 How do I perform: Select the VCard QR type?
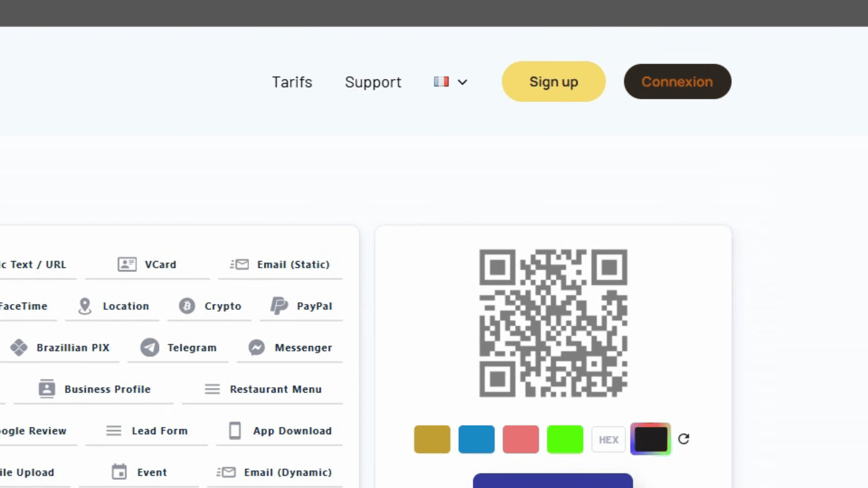[147, 265]
